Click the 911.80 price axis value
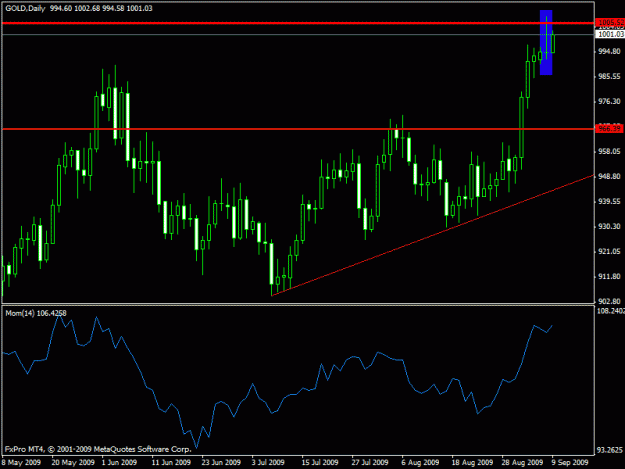This screenshot has width=625, height=469. [609, 276]
